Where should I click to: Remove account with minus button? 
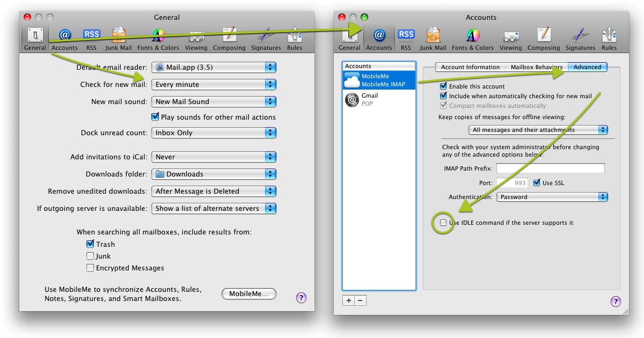click(361, 300)
